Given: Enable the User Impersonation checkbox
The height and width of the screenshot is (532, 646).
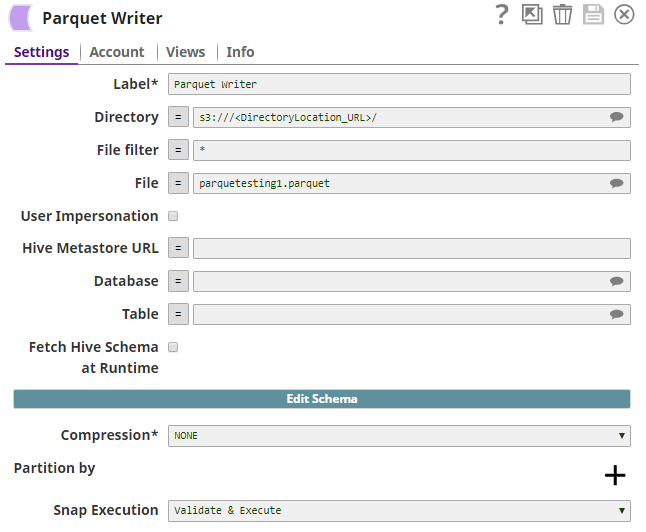Looking at the screenshot, I should coord(173,216).
